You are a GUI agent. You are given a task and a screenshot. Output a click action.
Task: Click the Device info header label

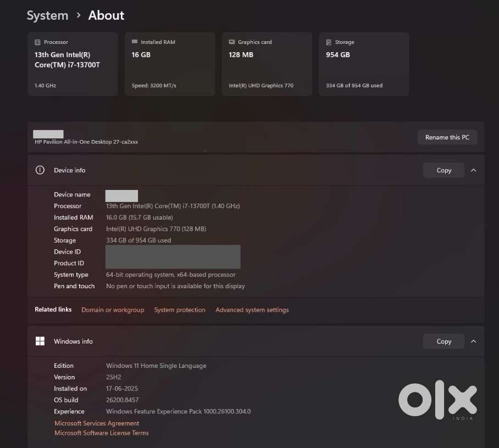(70, 170)
